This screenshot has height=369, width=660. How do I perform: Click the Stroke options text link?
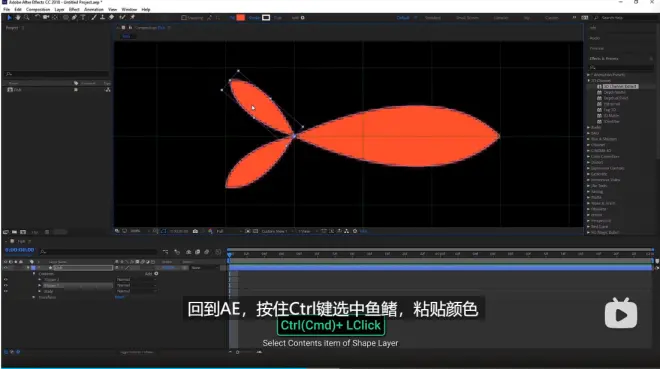tap(254, 18)
